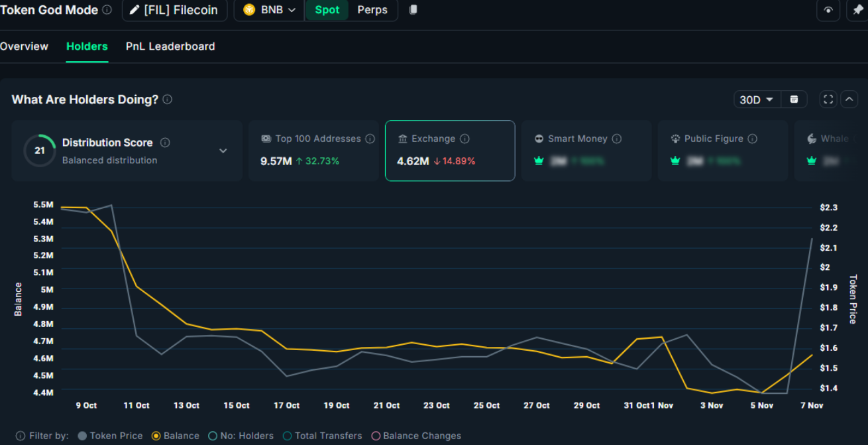Click the calendar icon next to 30D
The height and width of the screenshot is (445, 868).
pyautogui.click(x=794, y=99)
